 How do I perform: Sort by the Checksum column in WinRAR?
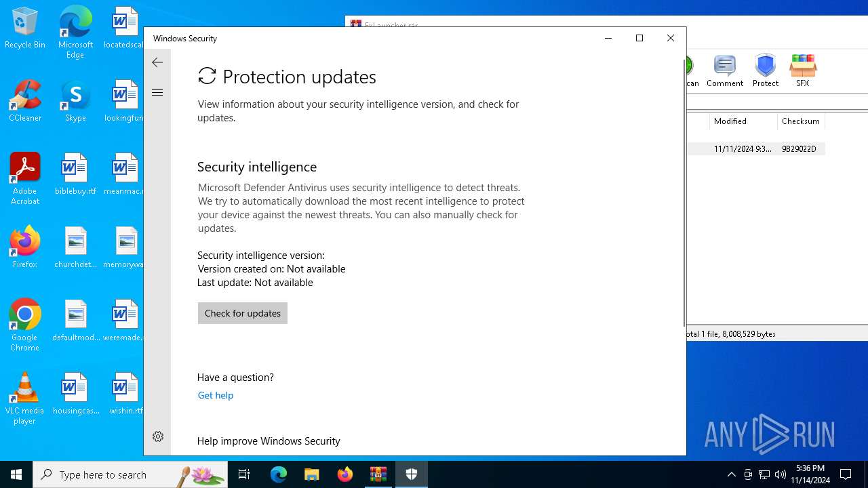(801, 121)
